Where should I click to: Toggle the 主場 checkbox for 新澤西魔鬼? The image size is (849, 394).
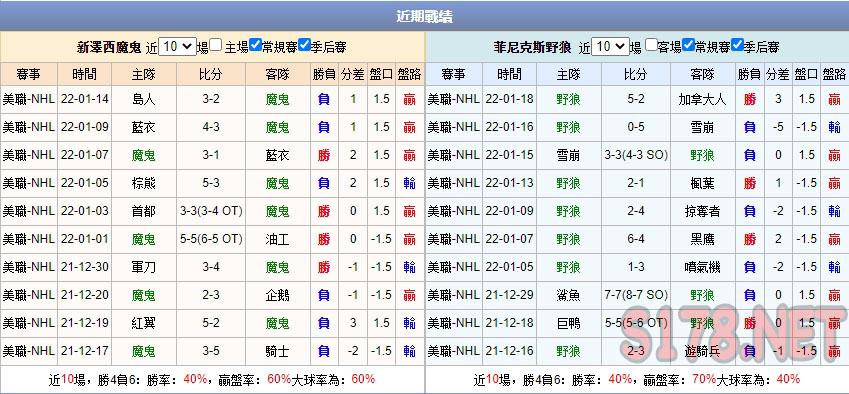pos(215,45)
